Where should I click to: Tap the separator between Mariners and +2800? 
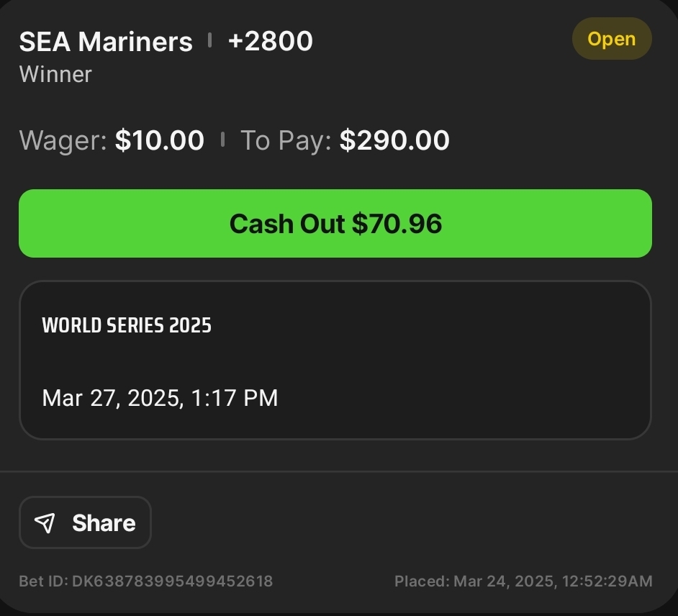pyautogui.click(x=209, y=40)
